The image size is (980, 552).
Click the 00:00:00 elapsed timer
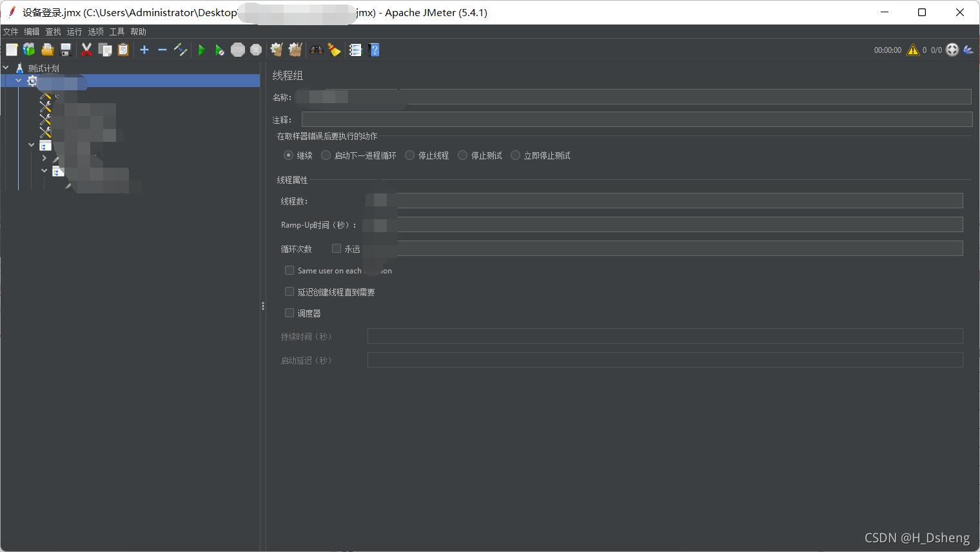pyautogui.click(x=888, y=50)
